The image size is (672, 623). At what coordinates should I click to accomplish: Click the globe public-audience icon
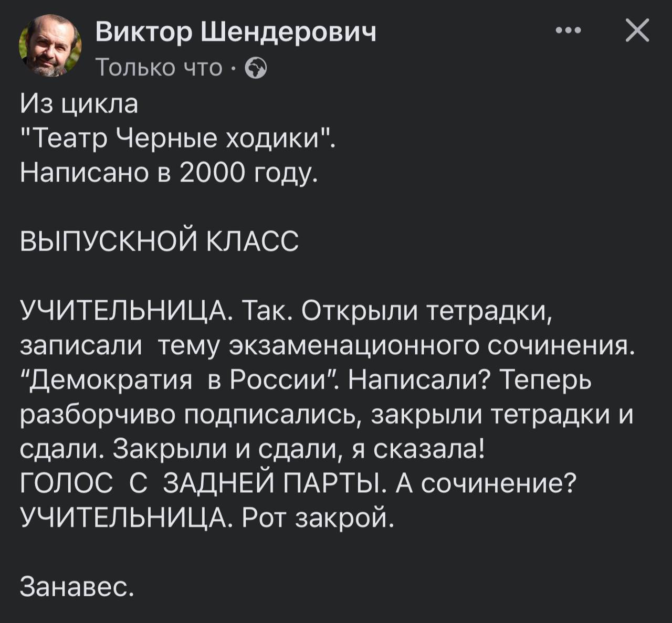click(256, 68)
